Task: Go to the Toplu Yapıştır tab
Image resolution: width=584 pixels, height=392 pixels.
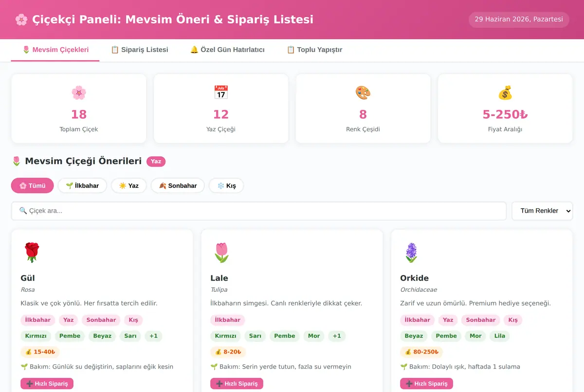Action: coord(314,50)
